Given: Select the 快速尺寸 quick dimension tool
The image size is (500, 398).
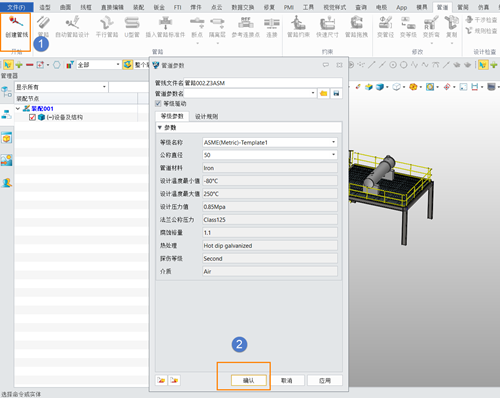Looking at the screenshot, I should tap(327, 27).
